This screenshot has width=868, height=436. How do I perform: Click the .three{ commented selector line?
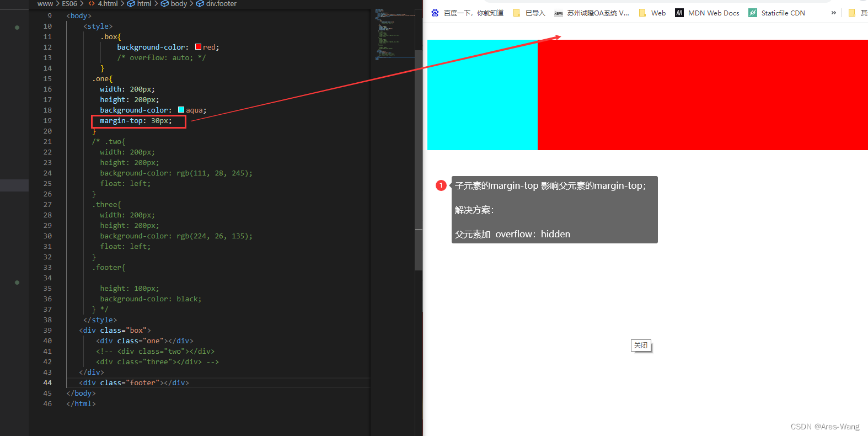(106, 204)
